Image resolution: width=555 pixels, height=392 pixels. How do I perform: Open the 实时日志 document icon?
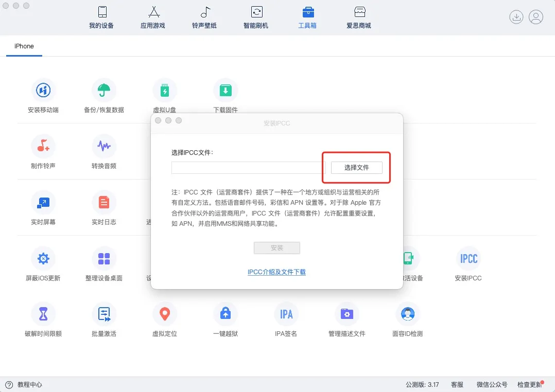coord(104,203)
